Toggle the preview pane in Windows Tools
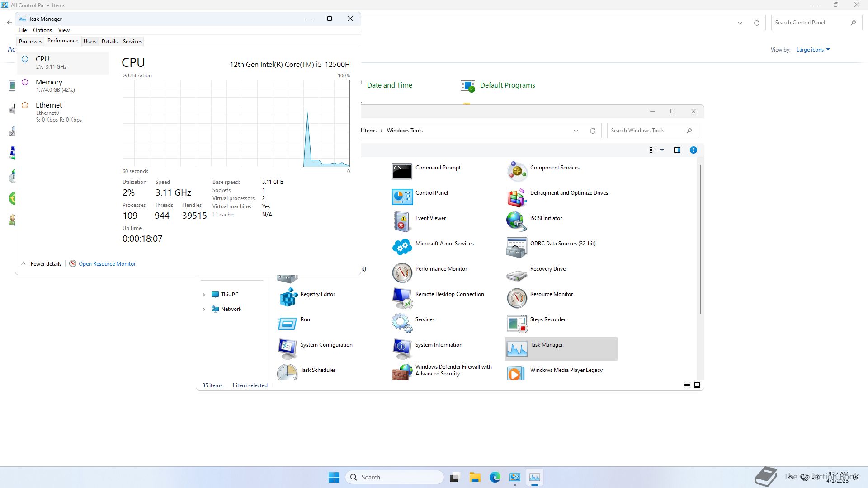 677,150
